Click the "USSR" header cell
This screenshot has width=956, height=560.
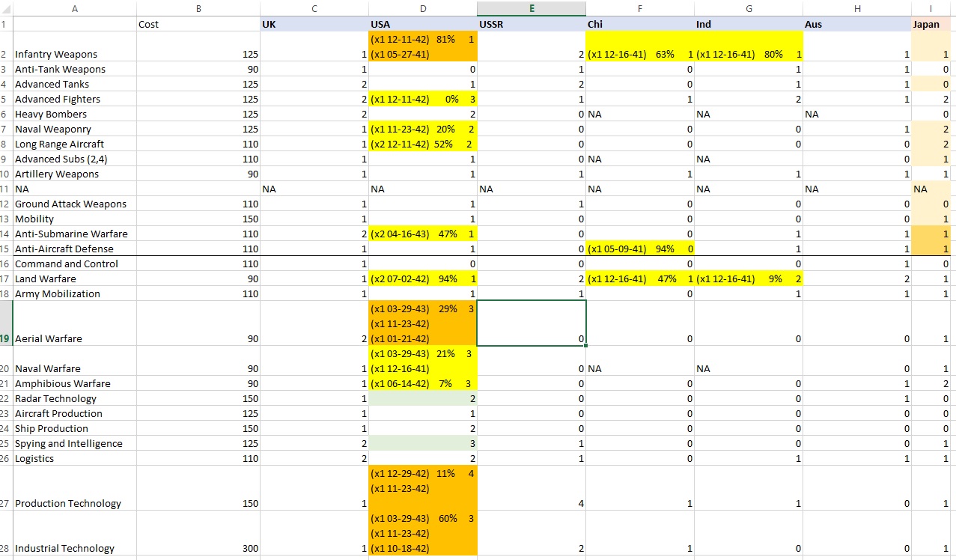(x=532, y=24)
